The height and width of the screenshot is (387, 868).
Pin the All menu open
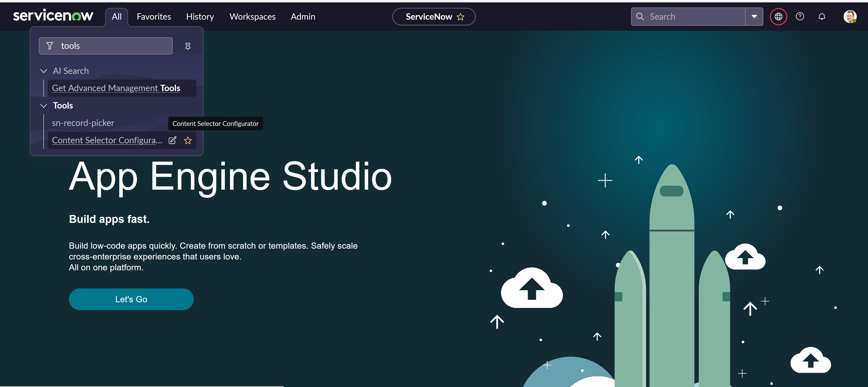(x=188, y=46)
